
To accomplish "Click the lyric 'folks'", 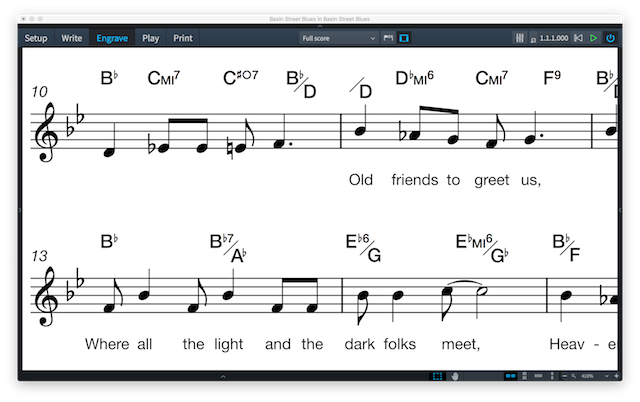I will pyautogui.click(x=400, y=344).
